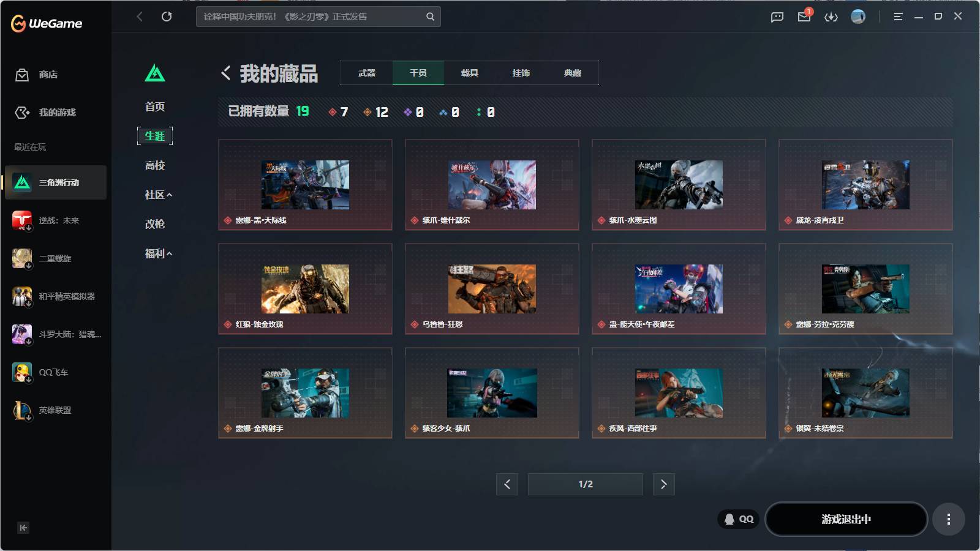Open the user profile avatar
This screenshot has width=980, height=551.
pos(858,17)
